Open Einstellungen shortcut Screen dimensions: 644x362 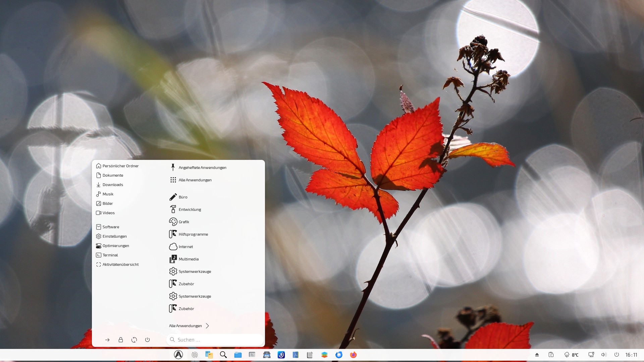point(114,236)
